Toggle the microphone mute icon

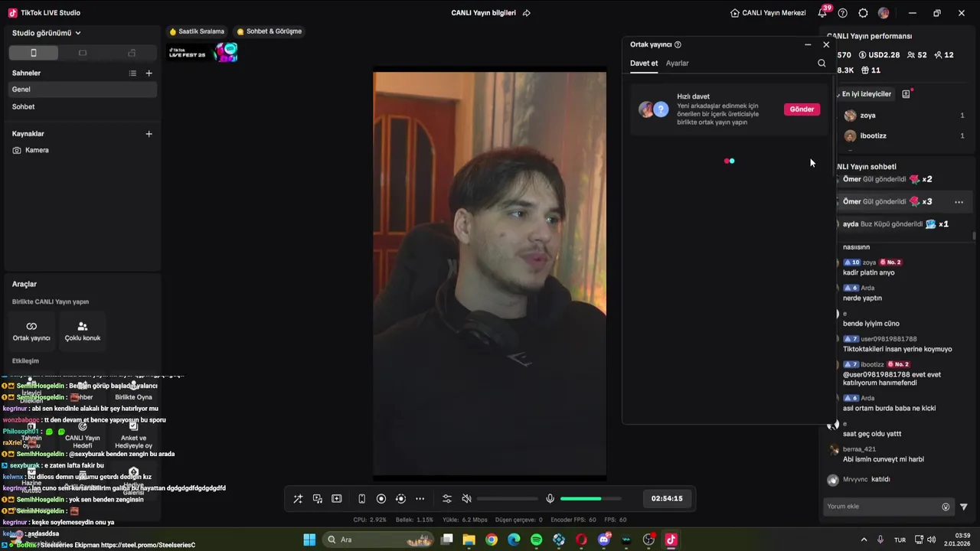(550, 499)
